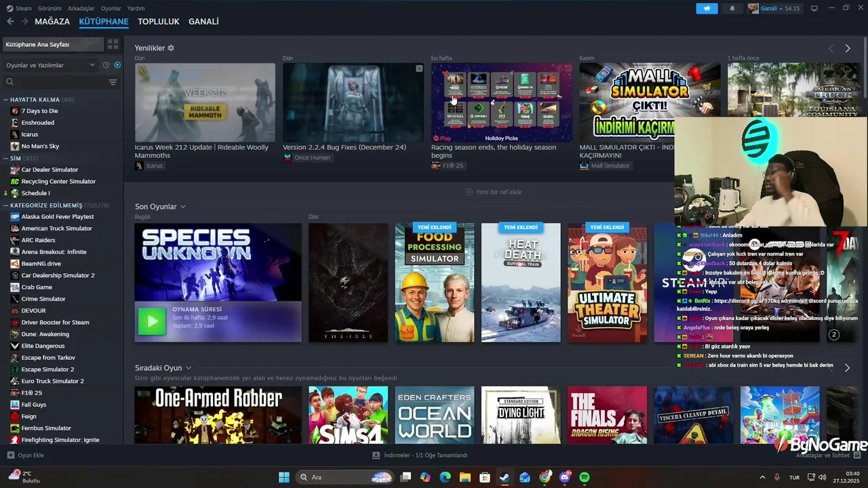Sort library by recent activity clock icon

pyautogui.click(x=106, y=65)
